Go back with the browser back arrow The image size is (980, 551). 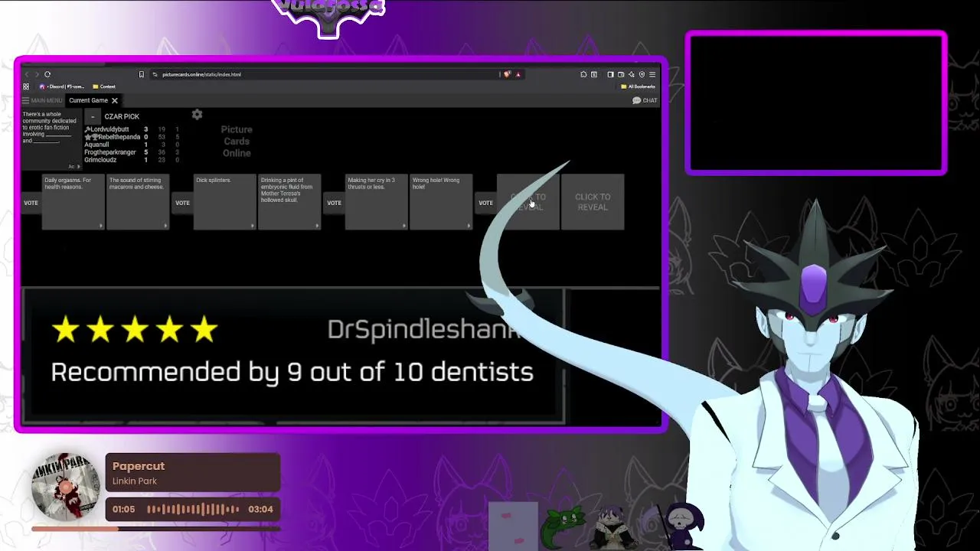point(27,74)
